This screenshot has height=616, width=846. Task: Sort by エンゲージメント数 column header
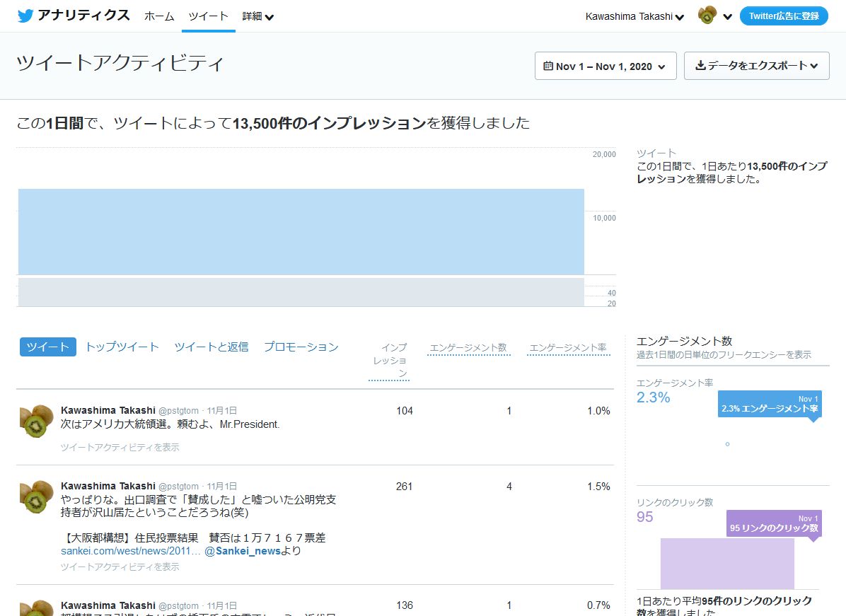[468, 348]
